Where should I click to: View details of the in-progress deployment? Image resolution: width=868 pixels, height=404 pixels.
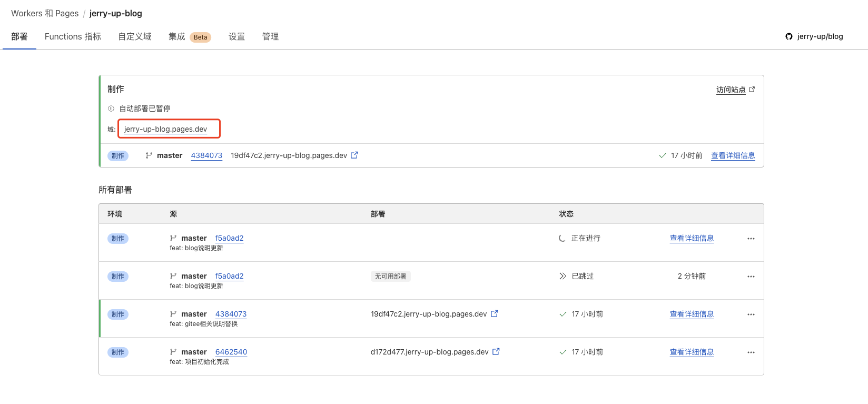(692, 238)
